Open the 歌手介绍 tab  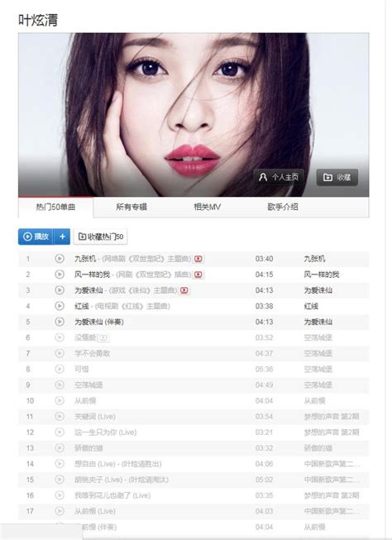[283, 207]
